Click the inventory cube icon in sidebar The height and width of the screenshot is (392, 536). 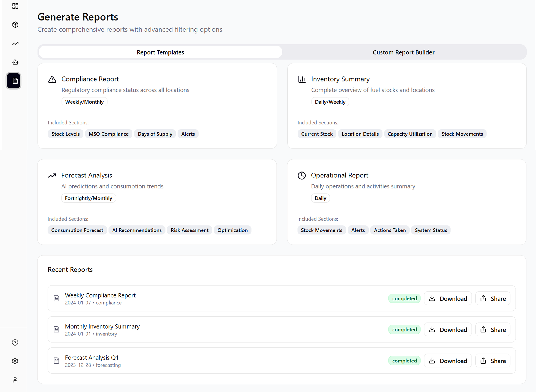pyautogui.click(x=15, y=25)
